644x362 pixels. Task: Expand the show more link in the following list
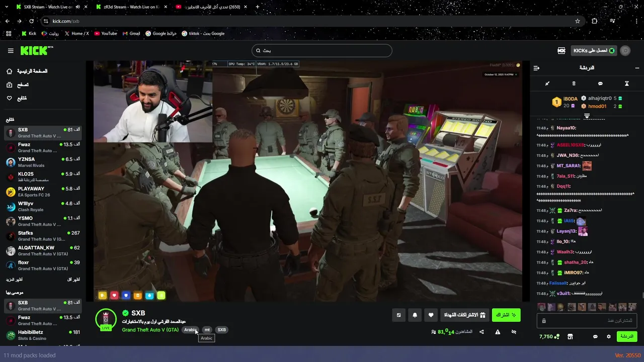[14, 280]
